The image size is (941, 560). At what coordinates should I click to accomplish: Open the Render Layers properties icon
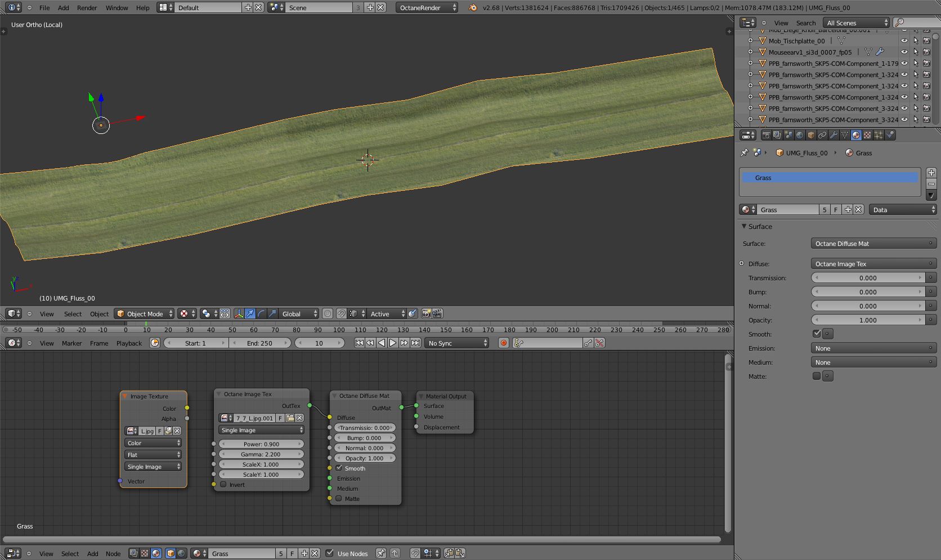[x=777, y=135]
